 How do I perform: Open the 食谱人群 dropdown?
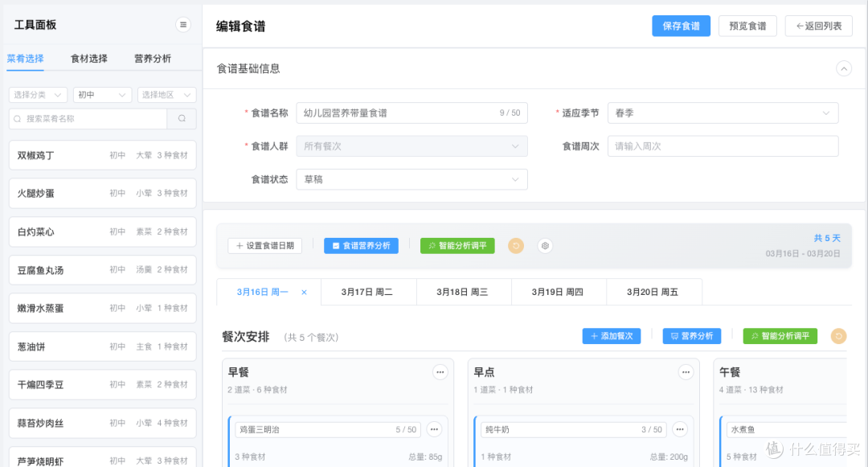pyautogui.click(x=411, y=146)
